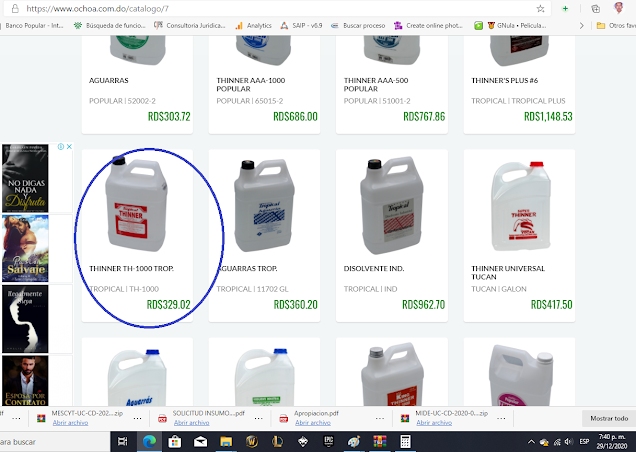This screenshot has width=636, height=452.
Task: Open THINNER UNIVERSAL TUCAN title
Action: [508, 273]
